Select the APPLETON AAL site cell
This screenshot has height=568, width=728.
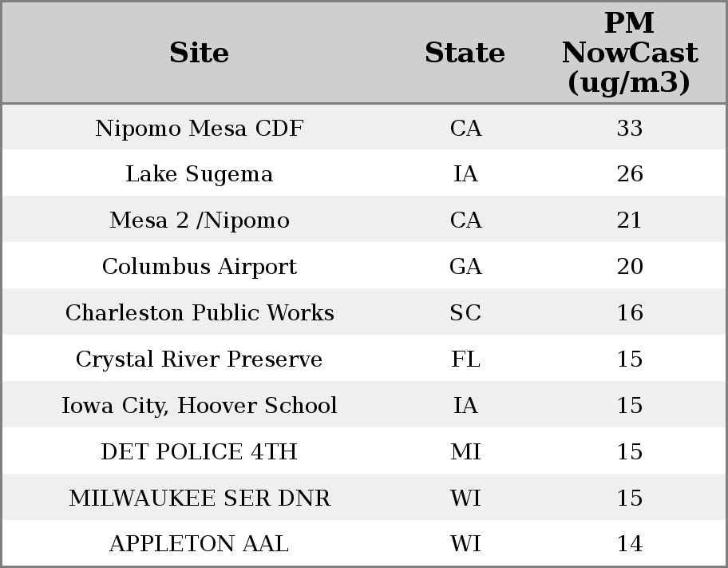coord(200,544)
